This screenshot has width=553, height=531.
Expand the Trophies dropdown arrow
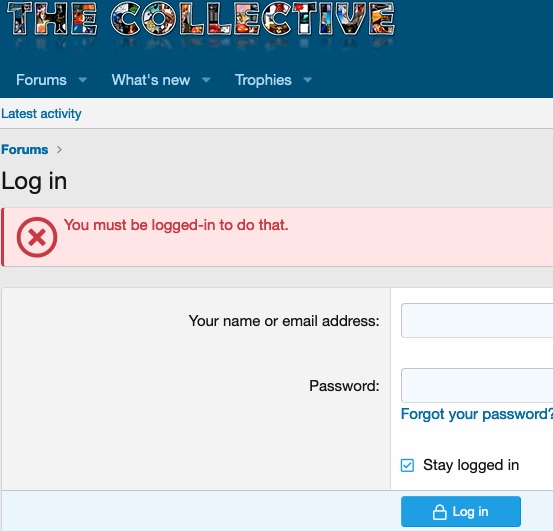coord(308,80)
